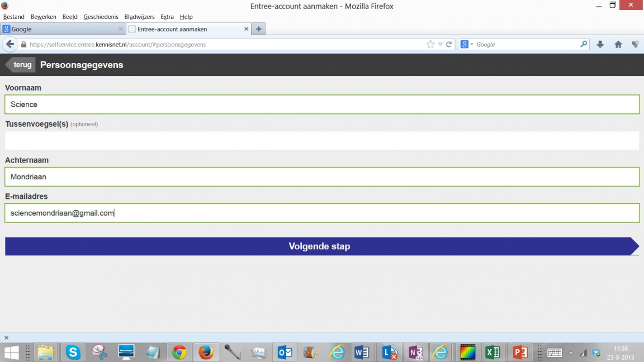
Task: Reload the page with the refresh icon
Action: point(449,45)
